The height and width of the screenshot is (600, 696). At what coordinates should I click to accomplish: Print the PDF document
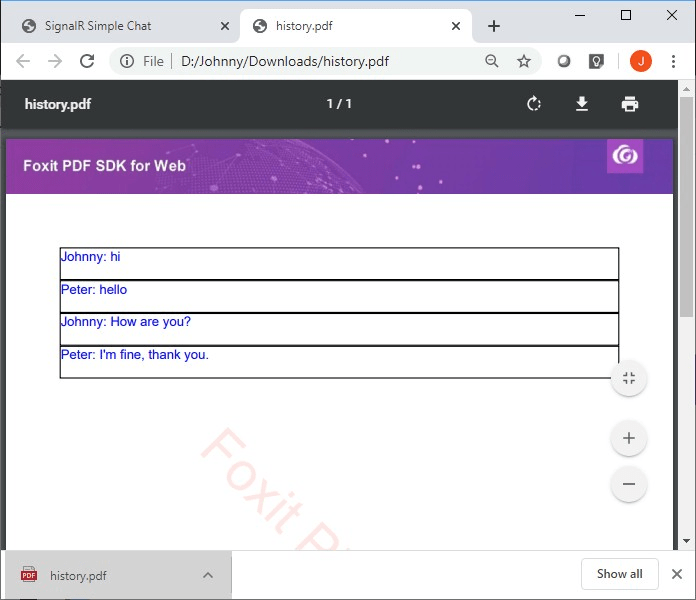[629, 104]
